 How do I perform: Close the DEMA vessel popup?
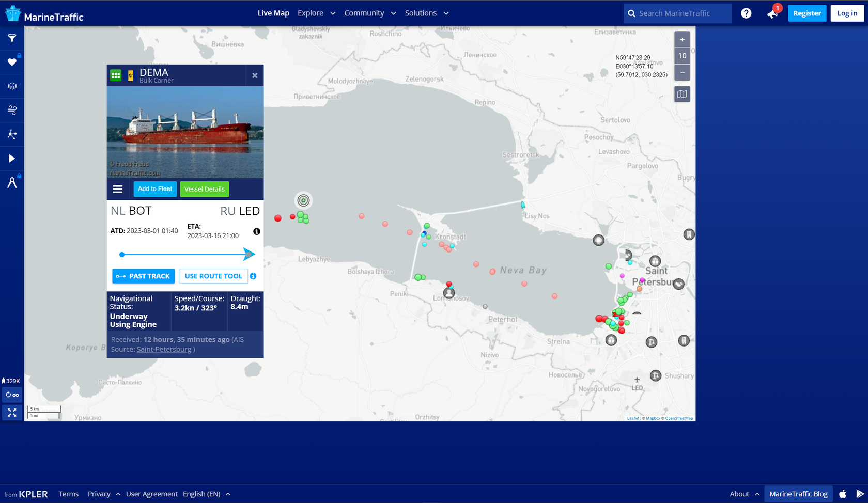pos(255,75)
